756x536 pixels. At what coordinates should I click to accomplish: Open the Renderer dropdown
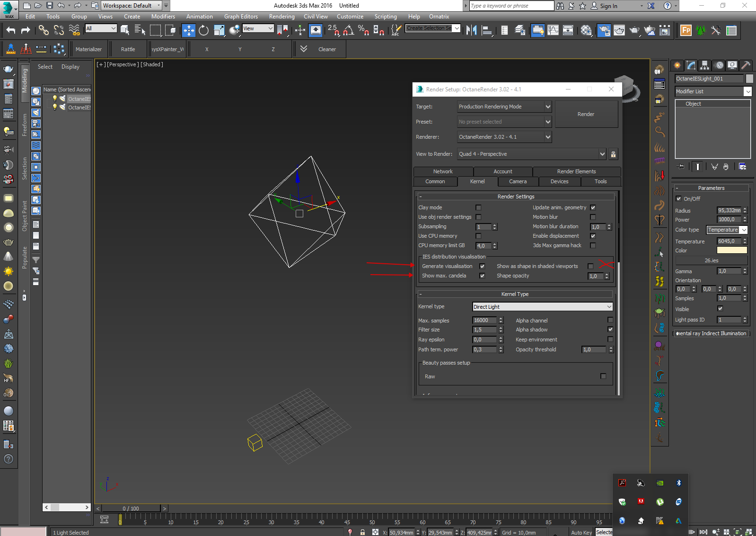504,137
